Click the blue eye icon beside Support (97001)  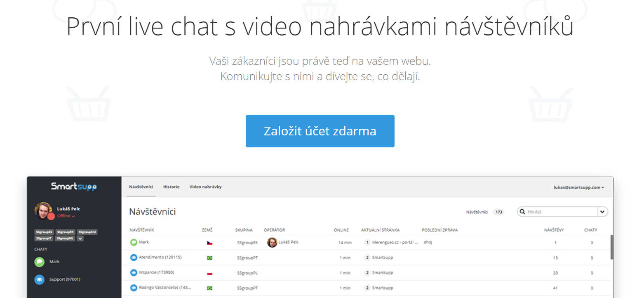coord(39,279)
